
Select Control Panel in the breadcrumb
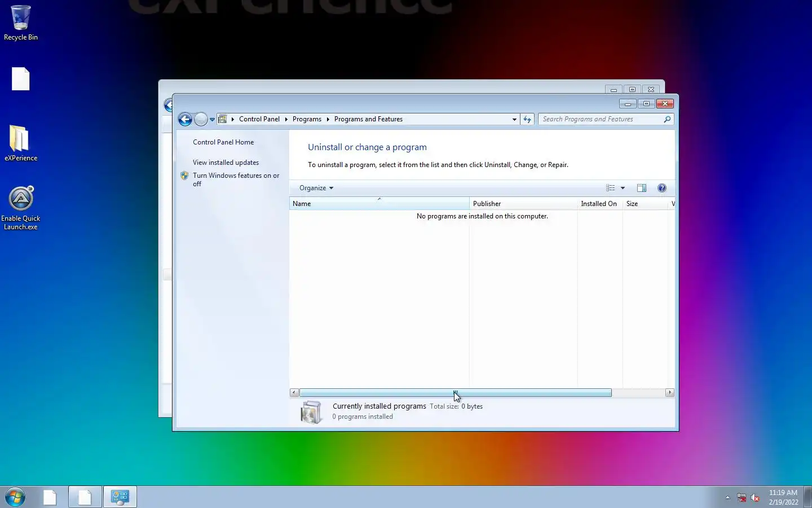pyautogui.click(x=259, y=119)
